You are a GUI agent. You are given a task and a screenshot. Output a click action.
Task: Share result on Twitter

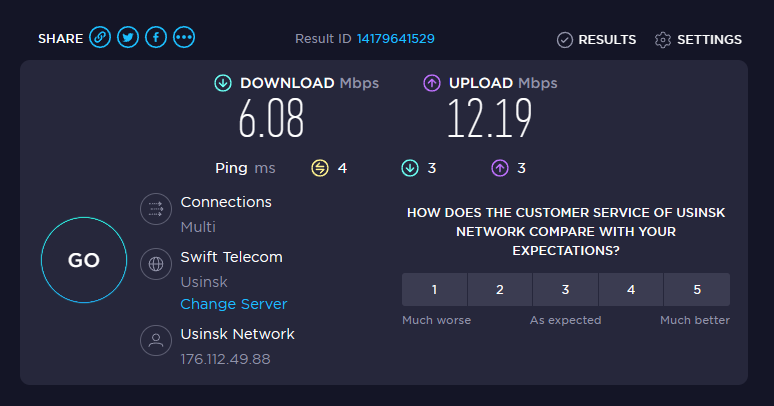point(127,38)
